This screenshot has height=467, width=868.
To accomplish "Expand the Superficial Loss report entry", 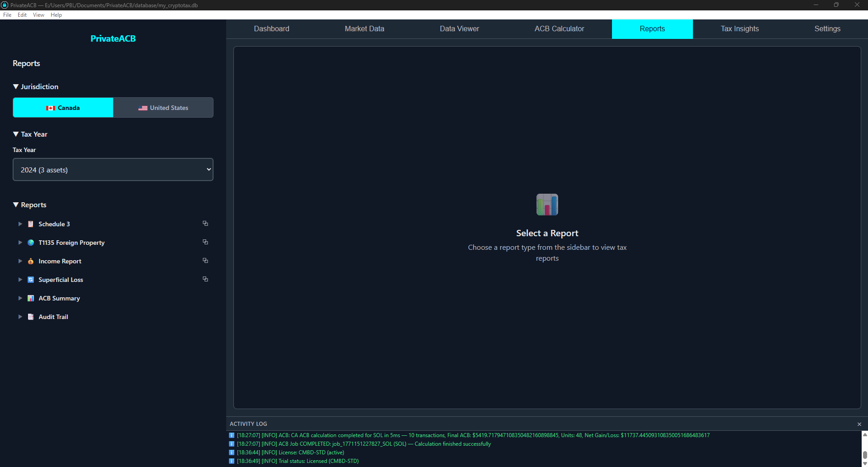I will click(x=20, y=280).
